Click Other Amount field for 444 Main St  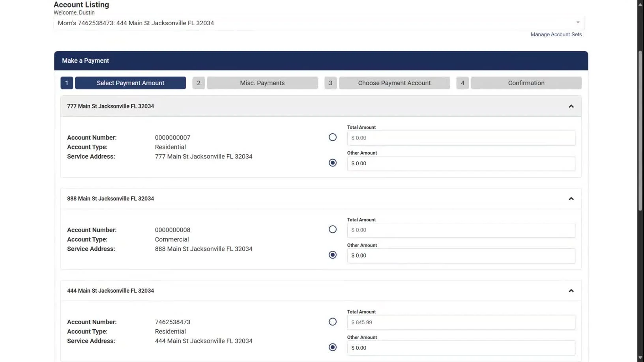(x=461, y=348)
